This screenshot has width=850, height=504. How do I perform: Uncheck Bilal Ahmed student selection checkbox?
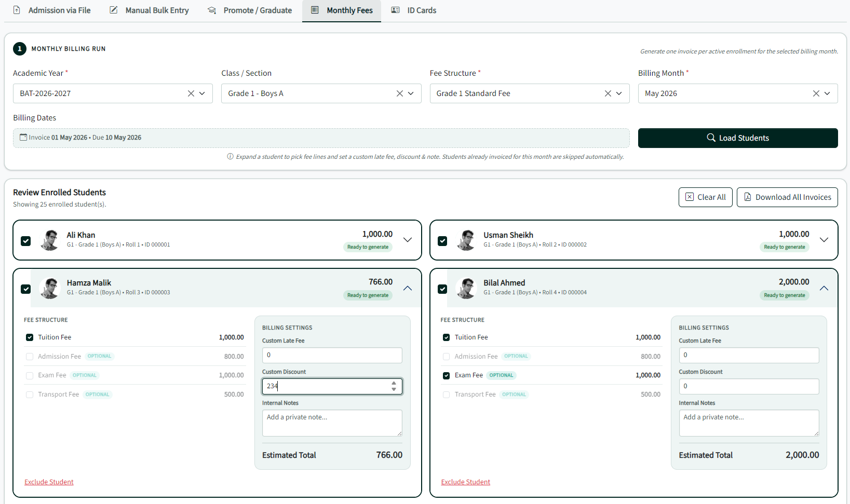click(x=442, y=289)
